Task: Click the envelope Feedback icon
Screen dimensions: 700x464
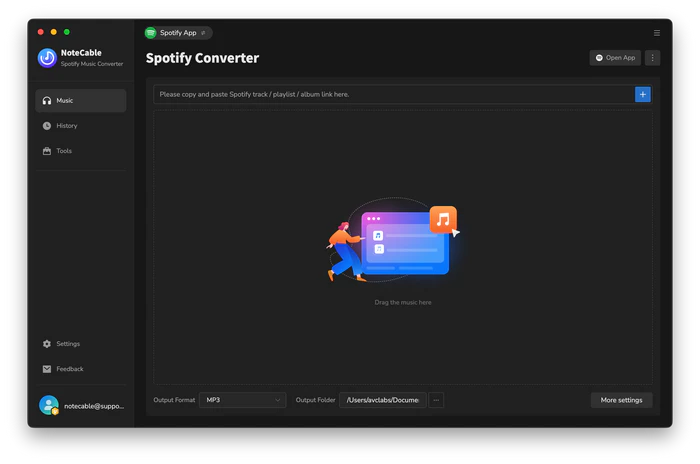Action: [47, 369]
